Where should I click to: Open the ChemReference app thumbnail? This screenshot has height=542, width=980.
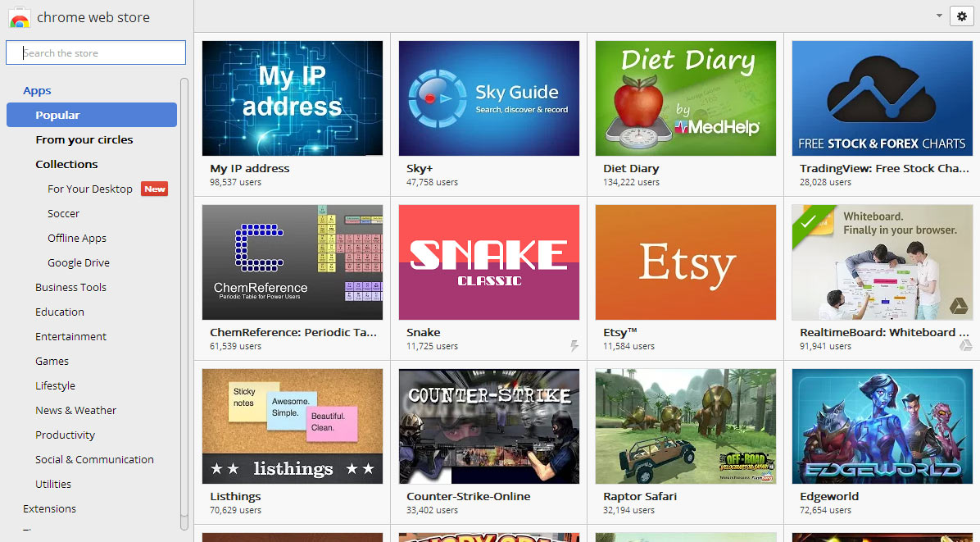(293, 262)
